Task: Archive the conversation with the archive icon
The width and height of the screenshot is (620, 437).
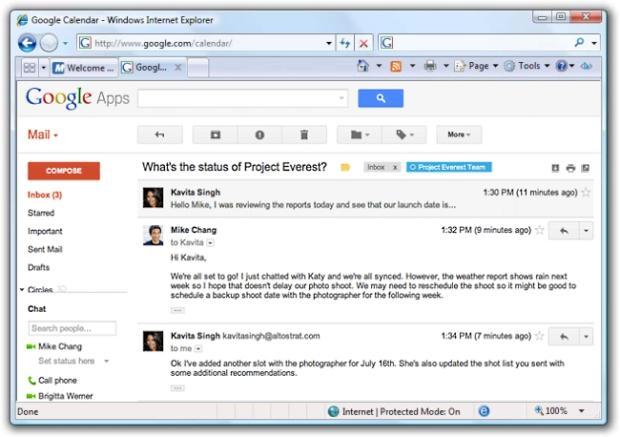Action: click(215, 135)
